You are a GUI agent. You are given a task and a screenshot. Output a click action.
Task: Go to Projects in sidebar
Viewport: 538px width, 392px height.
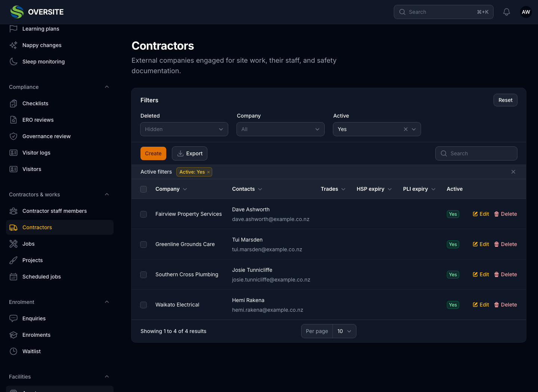click(60, 260)
